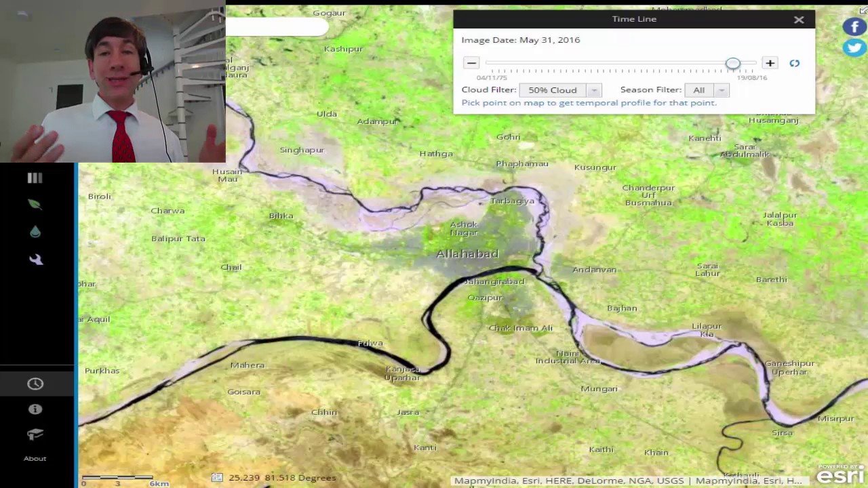Click the Image Date: May 31, 2016 text
868x488 pixels.
tap(521, 40)
